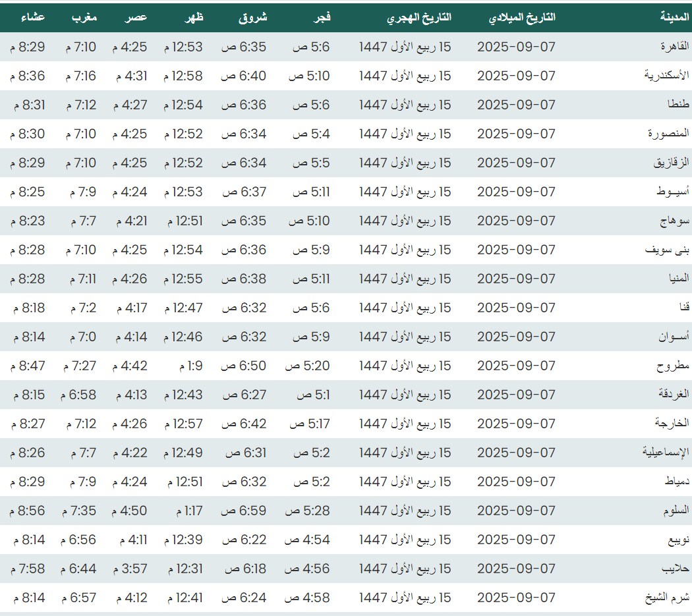Screen dimensions: 692x616
Task: Select the Hijri date in the طنطا row
Action: tap(405, 105)
